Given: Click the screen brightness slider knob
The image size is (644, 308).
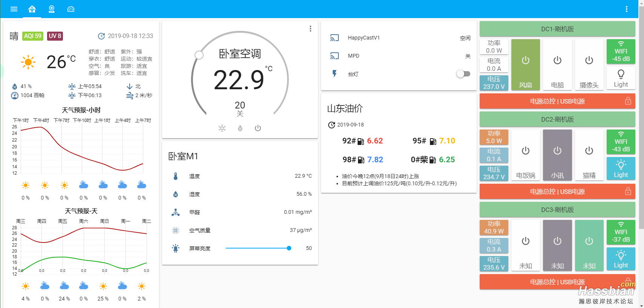Looking at the screenshot, I should (x=289, y=248).
